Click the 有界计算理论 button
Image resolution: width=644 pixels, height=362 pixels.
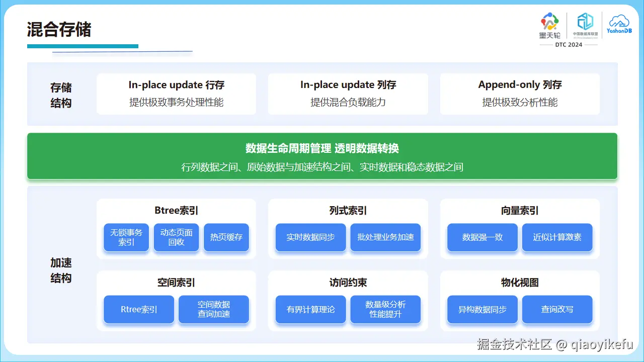pyautogui.click(x=310, y=310)
